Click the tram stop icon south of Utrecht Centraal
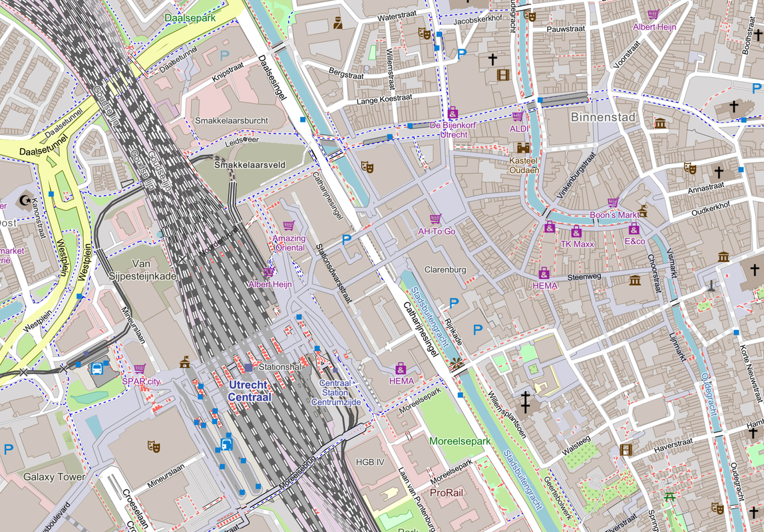The image size is (764, 532). 226,444
